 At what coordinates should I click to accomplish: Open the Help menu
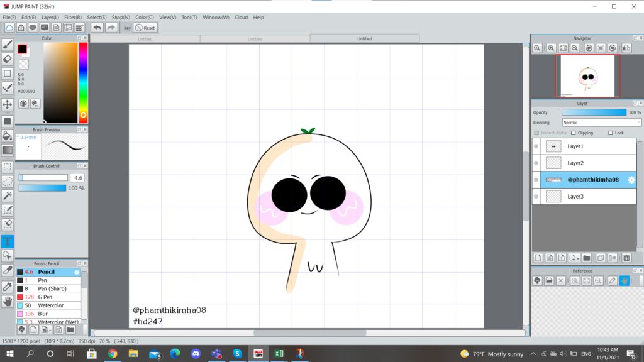pos(258,17)
